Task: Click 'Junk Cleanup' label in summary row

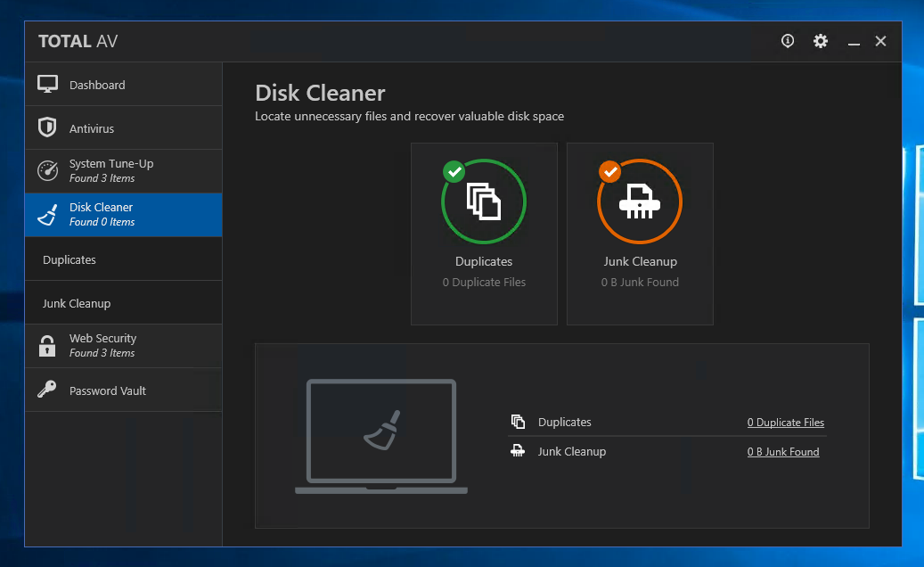Action: tap(572, 451)
